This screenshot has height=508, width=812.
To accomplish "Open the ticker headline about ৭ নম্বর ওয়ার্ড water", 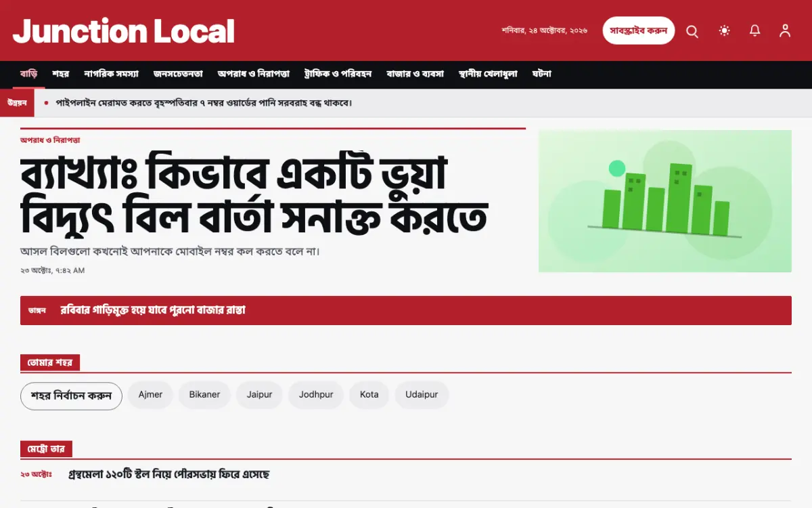I will (204, 103).
